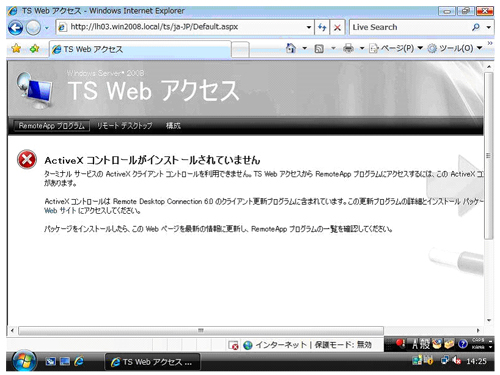Click the Stop loading red X icon
Image resolution: width=500 pixels, height=375 pixels.
coord(337,27)
